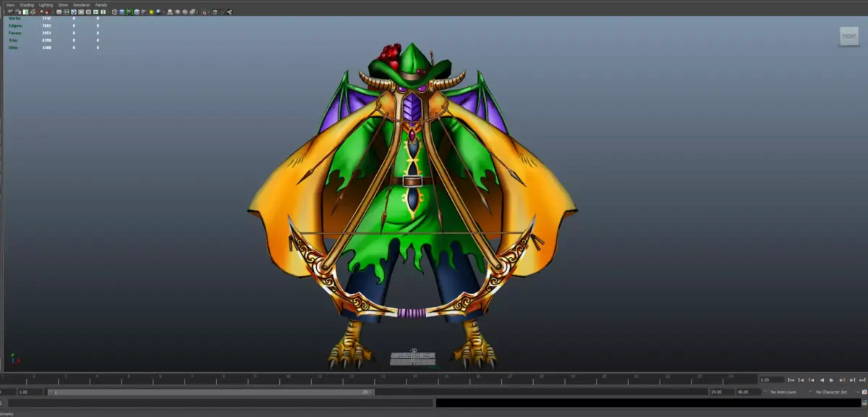This screenshot has height=417, width=868.
Task: Toggle the Gate Mask display
Action: (81, 12)
